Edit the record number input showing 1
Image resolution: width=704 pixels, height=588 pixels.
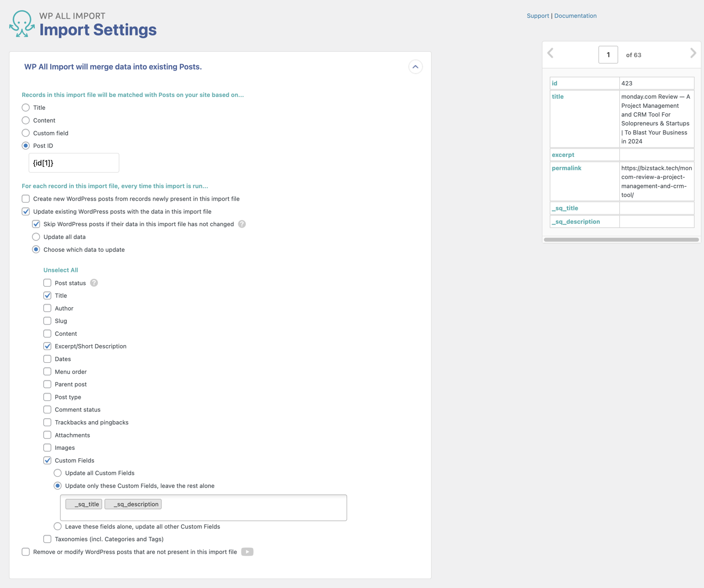point(608,55)
